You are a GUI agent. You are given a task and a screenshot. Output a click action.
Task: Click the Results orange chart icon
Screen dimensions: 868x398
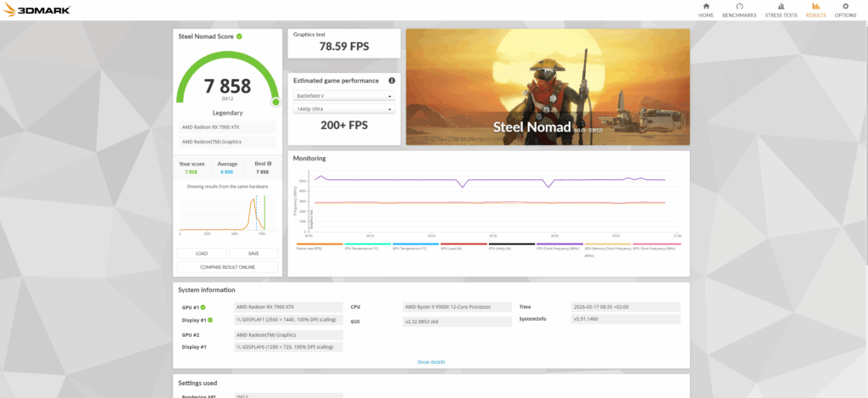tap(815, 6)
